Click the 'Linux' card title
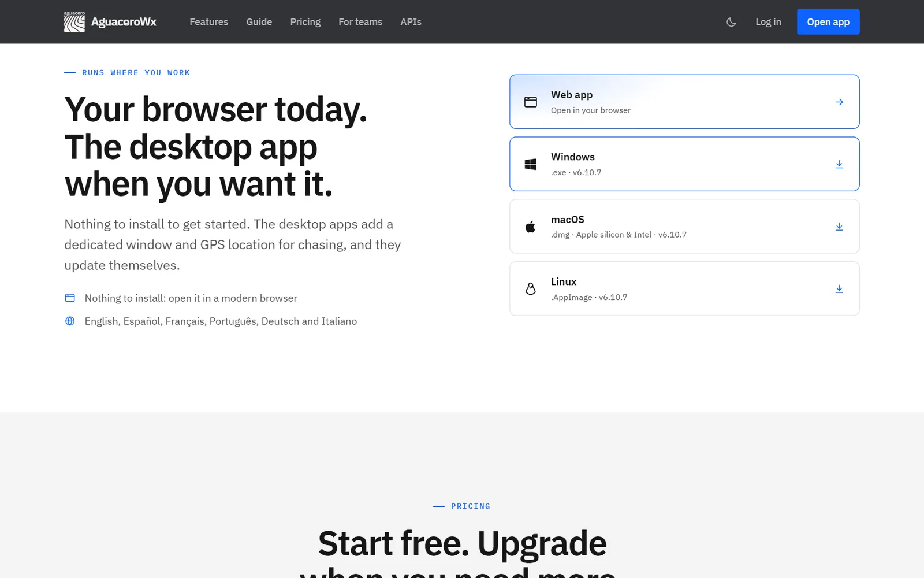 (x=563, y=281)
